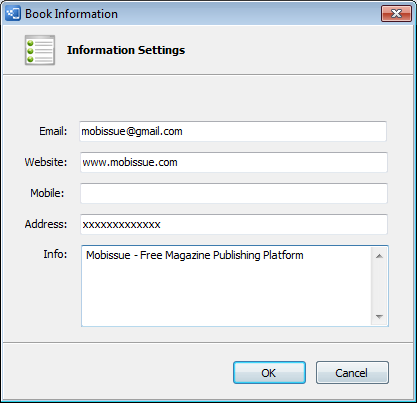Image resolution: width=417 pixels, height=403 pixels.
Task: Click the OK button
Action: coord(269,373)
